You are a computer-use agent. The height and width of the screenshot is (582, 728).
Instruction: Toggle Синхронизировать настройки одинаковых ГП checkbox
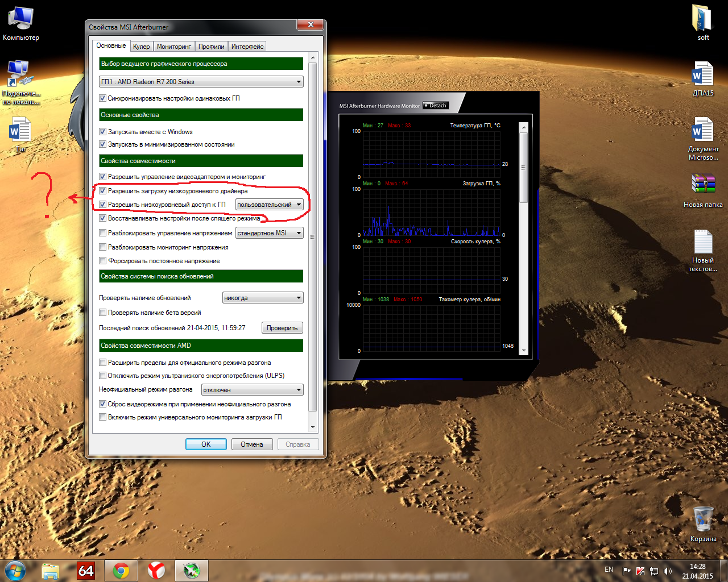coord(103,98)
